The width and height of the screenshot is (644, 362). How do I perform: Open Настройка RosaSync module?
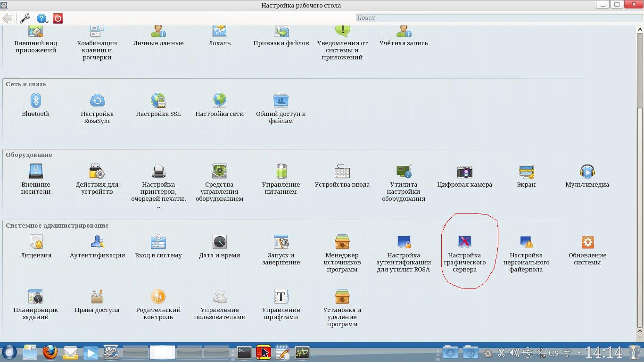[97, 108]
